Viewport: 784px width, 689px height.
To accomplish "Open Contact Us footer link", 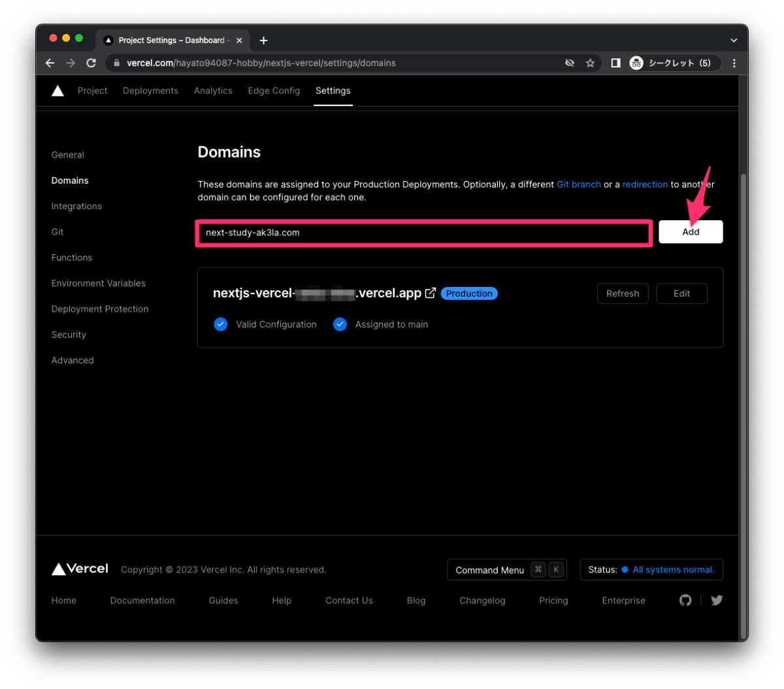I will [349, 601].
